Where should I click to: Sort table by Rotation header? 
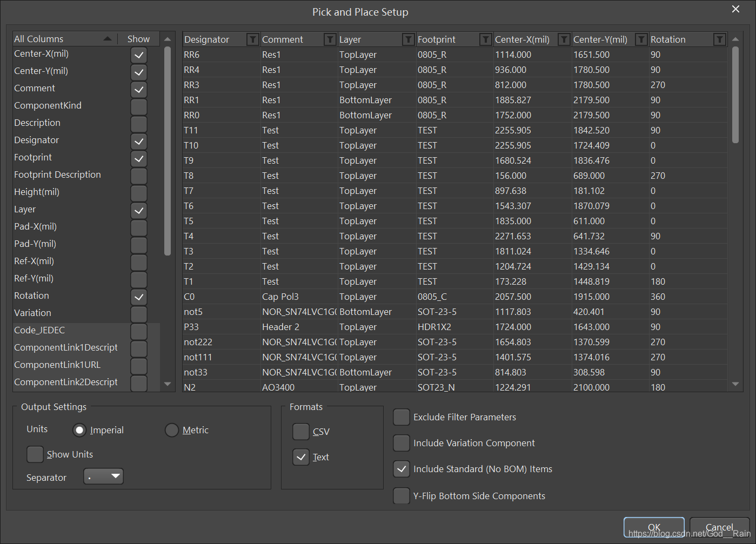click(x=668, y=39)
